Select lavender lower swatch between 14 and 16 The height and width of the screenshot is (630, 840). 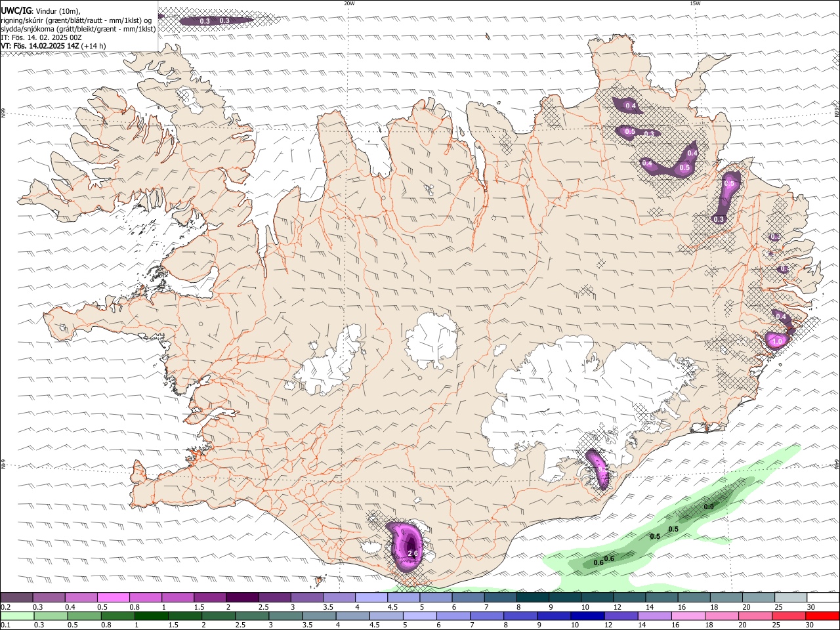[x=654, y=616]
